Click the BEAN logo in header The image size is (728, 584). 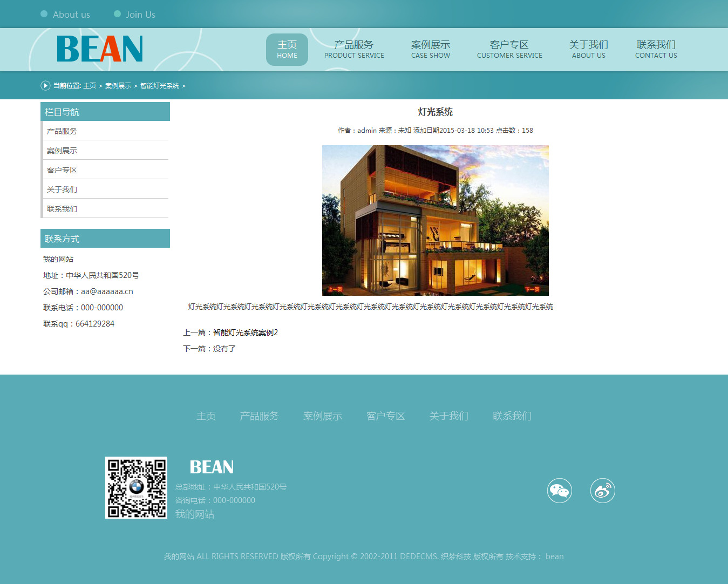click(100, 49)
